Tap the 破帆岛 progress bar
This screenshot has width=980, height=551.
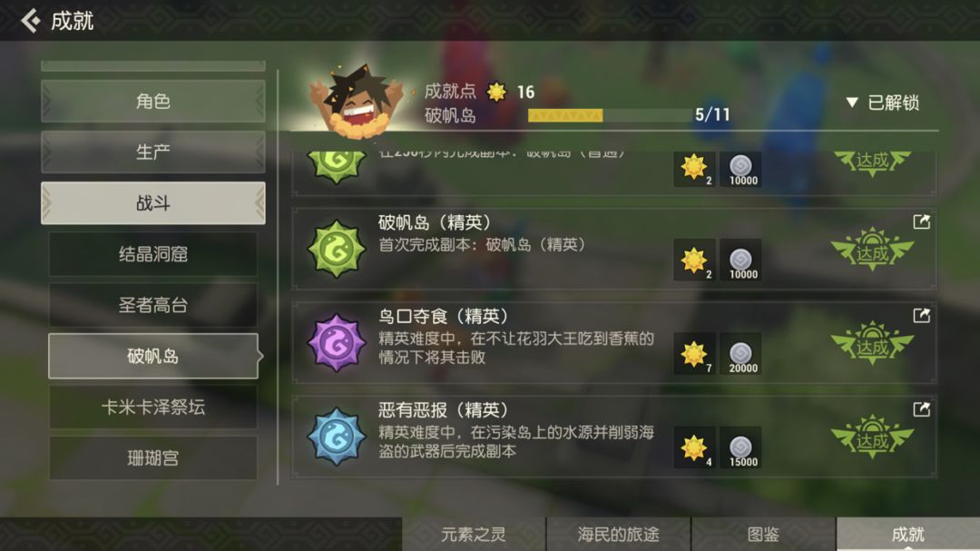pyautogui.click(x=610, y=115)
